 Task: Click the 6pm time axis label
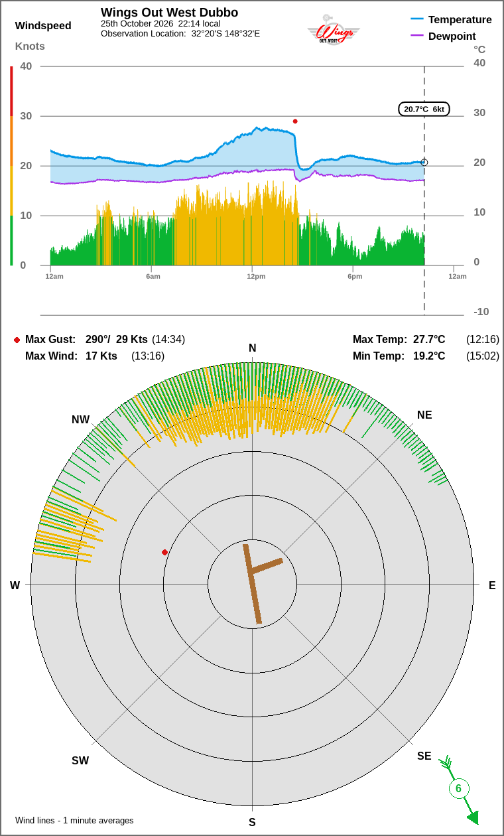[355, 276]
